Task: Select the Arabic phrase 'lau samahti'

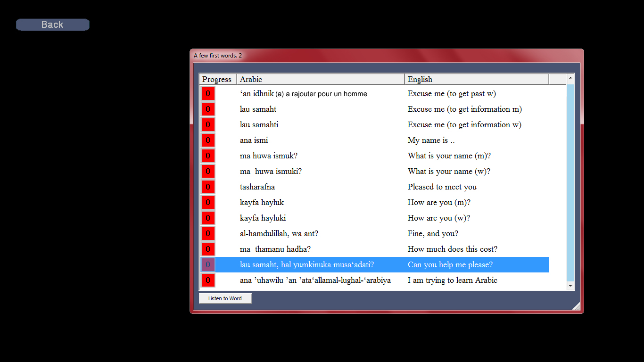Action: click(x=259, y=125)
